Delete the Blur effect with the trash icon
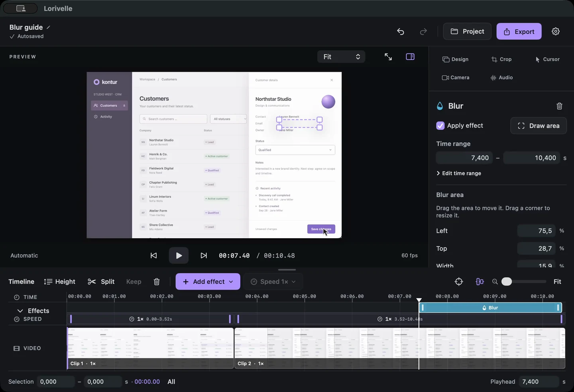This screenshot has height=392, width=574. pyautogui.click(x=560, y=106)
